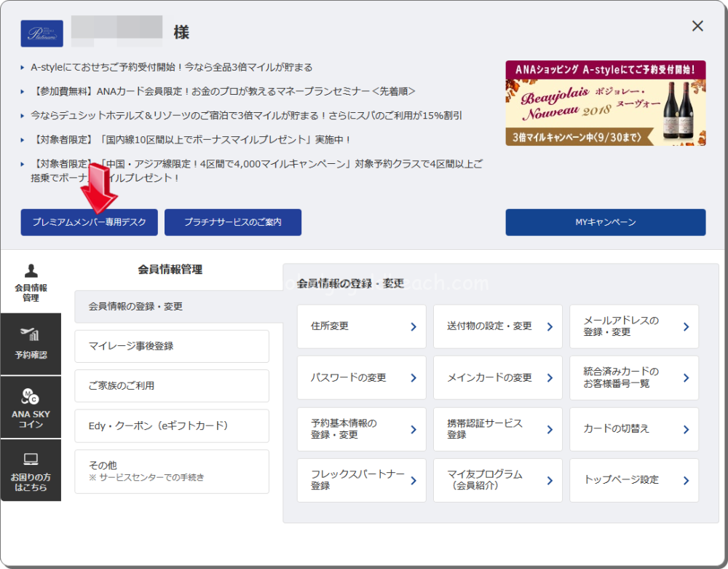Open the 国内線10区間以上ボーナスマイル news link

pos(191,140)
